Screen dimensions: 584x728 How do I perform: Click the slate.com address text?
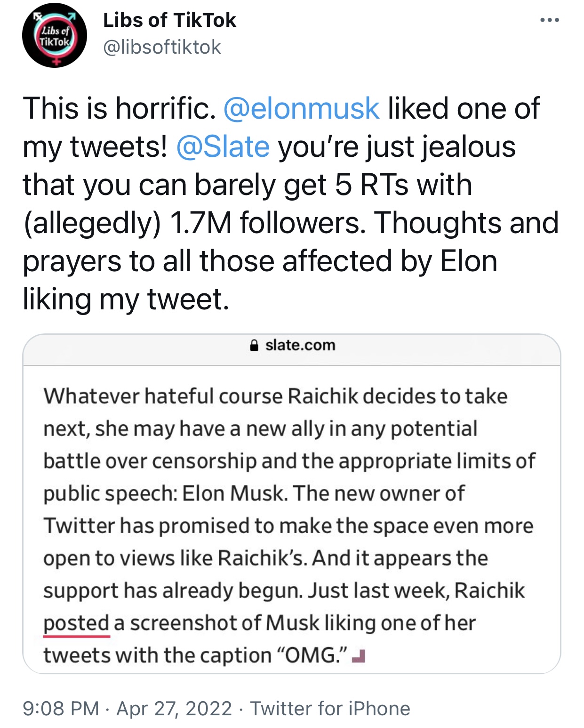300,345
